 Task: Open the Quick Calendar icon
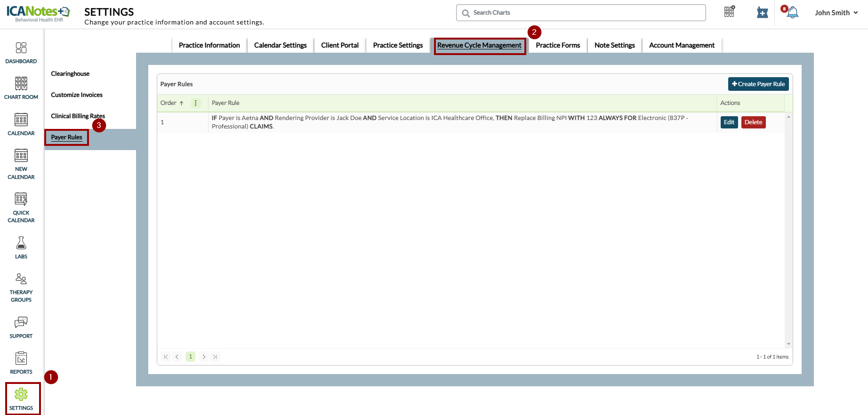pos(21,207)
